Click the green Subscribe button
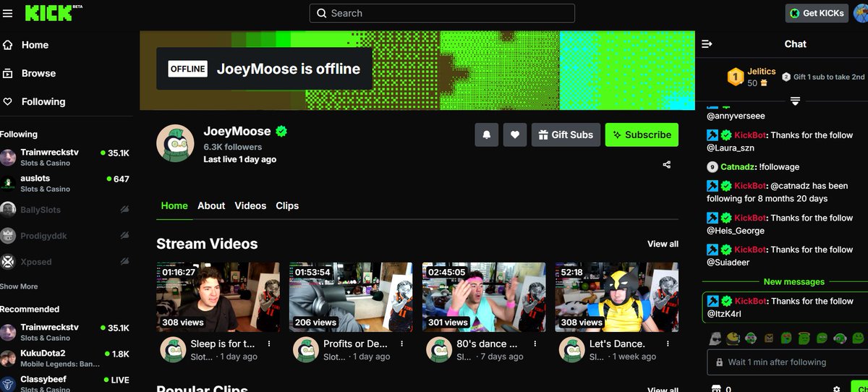The width and height of the screenshot is (868, 392). [642, 135]
